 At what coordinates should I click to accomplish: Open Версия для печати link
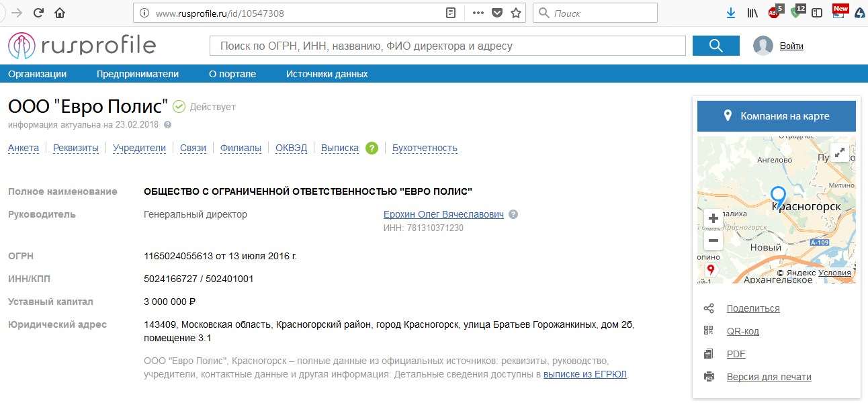coord(769,377)
